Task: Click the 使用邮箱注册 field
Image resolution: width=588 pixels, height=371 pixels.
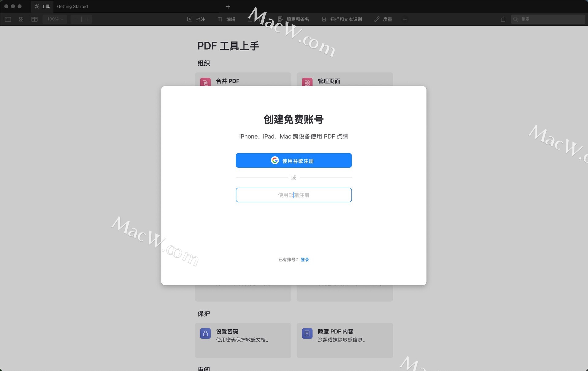Action: (x=294, y=195)
